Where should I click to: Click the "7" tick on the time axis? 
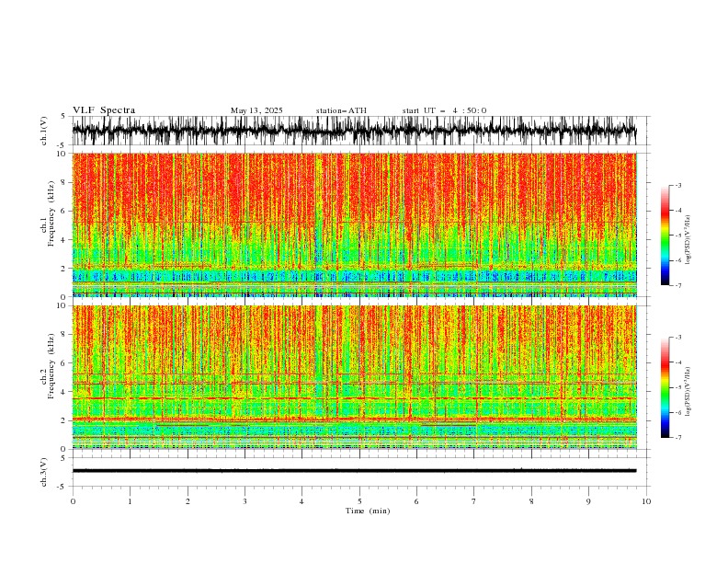point(474,501)
